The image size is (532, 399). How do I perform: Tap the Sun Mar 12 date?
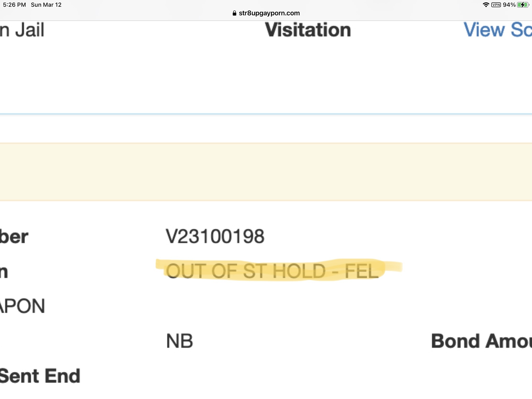tap(46, 5)
